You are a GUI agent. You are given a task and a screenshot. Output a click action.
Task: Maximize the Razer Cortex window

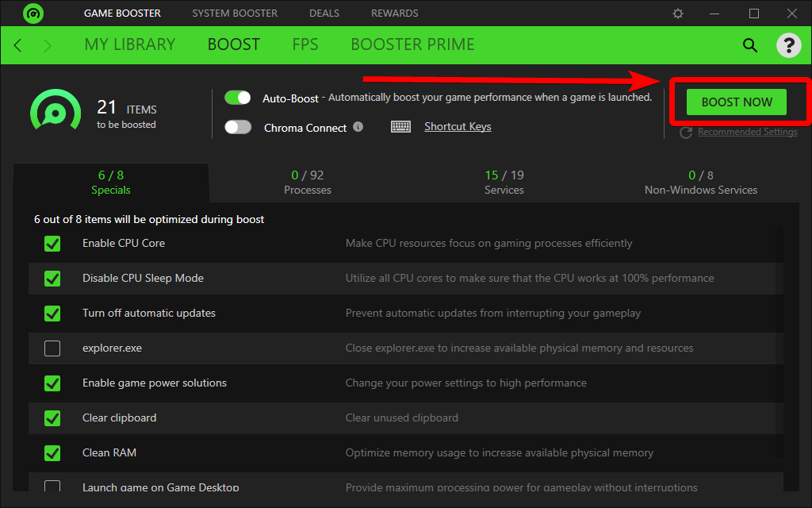pyautogui.click(x=754, y=13)
